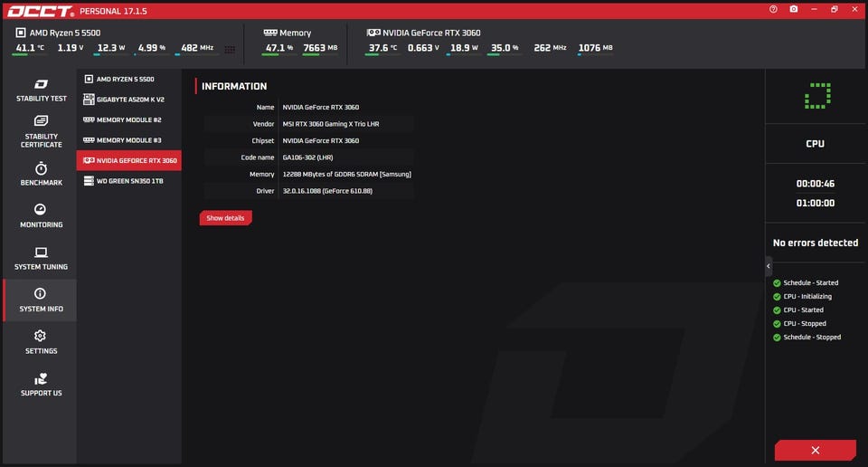Click NVIDIA GeForce RTX 3060 header title
Viewport: 868px width, 467px height.
point(431,33)
